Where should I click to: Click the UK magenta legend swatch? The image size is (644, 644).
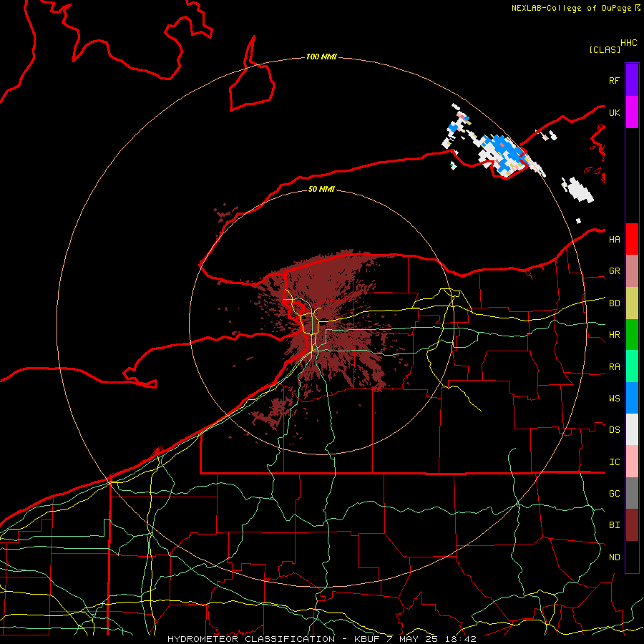tap(632, 112)
